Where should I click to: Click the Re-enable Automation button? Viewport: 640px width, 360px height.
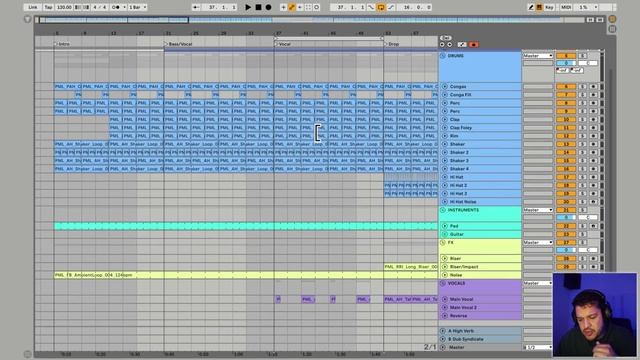coord(300,7)
